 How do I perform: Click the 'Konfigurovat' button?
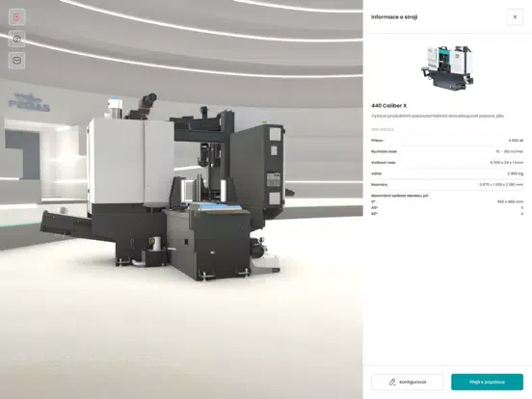[x=407, y=382]
